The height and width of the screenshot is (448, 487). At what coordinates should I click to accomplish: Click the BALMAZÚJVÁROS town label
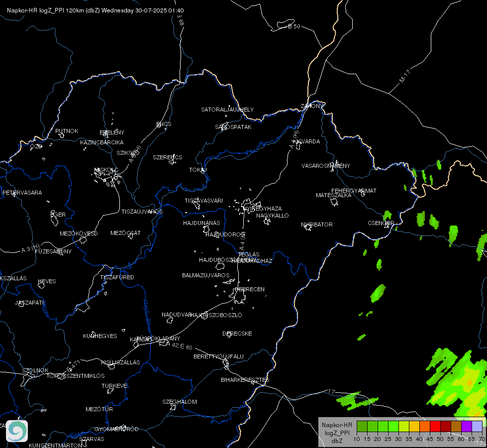tap(205, 275)
